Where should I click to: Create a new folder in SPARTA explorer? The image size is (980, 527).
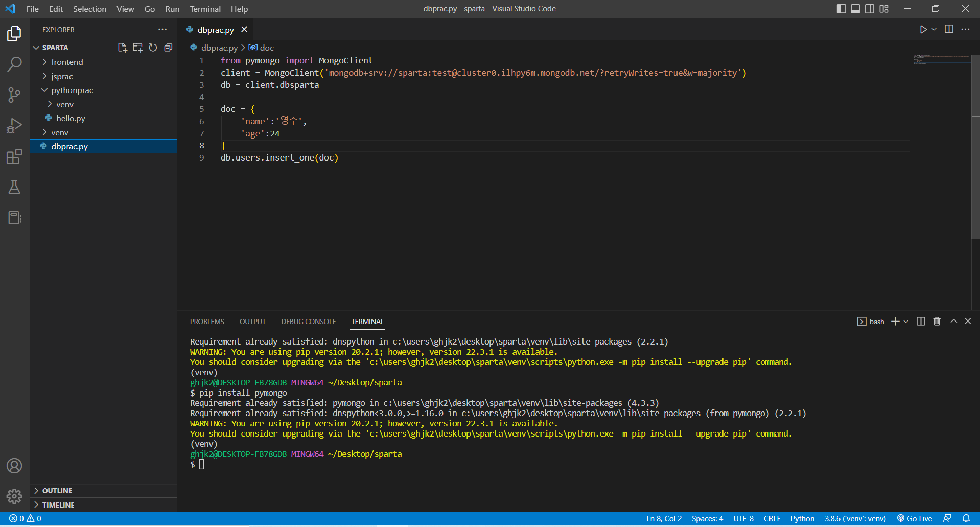(x=137, y=48)
